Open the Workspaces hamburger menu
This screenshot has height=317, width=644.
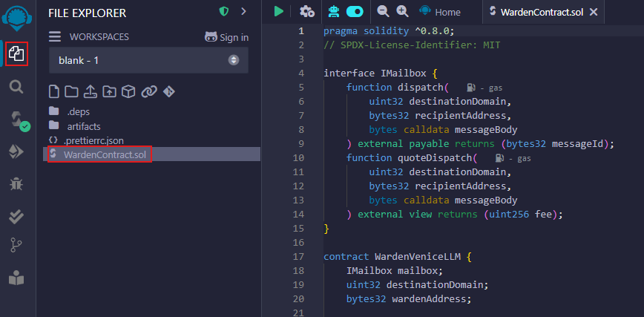point(55,37)
